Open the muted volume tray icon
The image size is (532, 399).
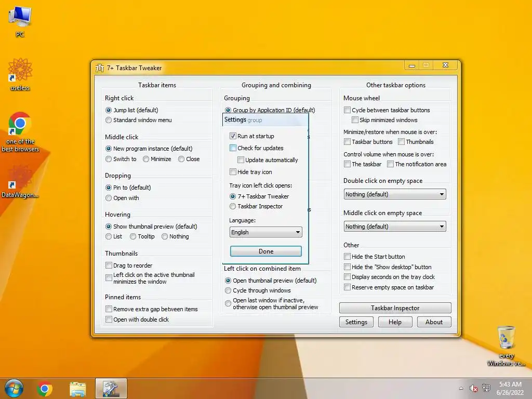point(474,388)
